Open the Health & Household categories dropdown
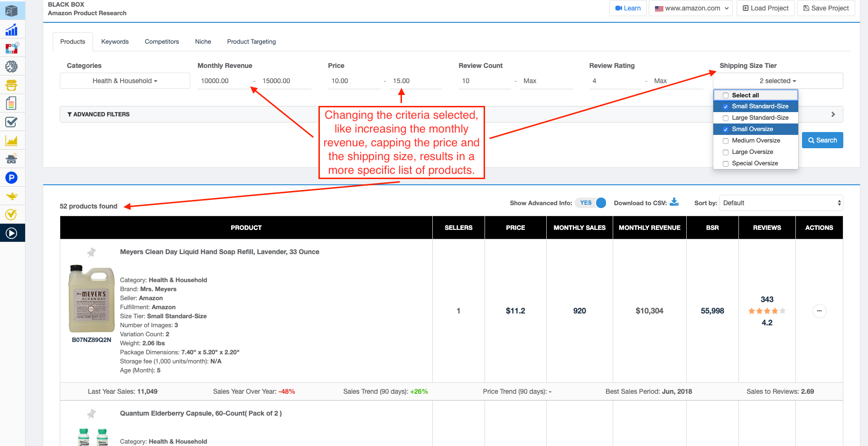The image size is (868, 446). coord(125,81)
